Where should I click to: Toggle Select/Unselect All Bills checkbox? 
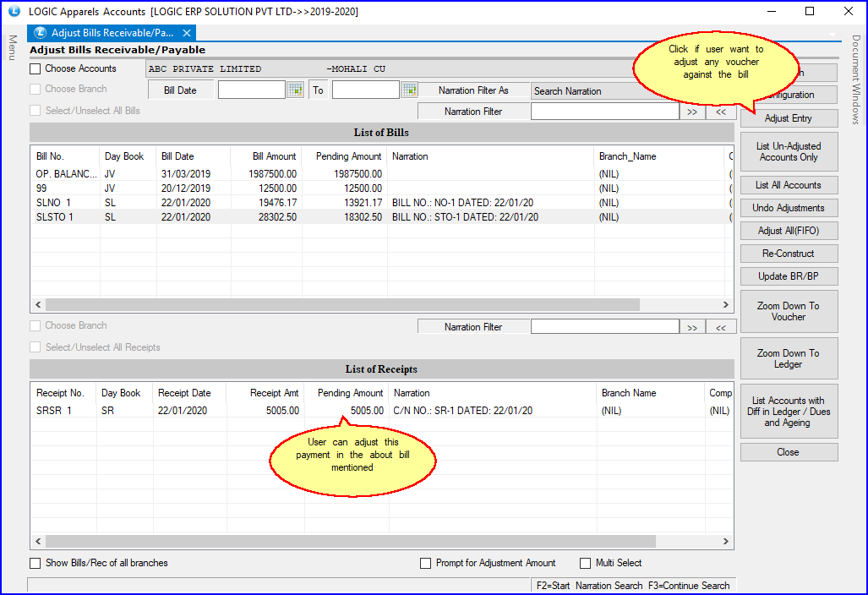pyautogui.click(x=35, y=111)
